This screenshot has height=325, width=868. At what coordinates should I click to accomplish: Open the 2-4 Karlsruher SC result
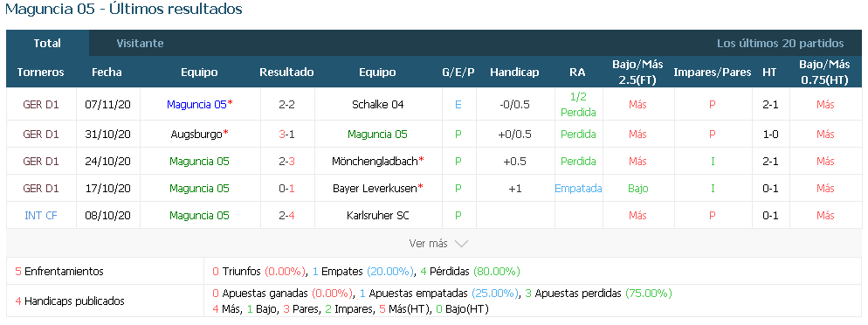tap(286, 216)
